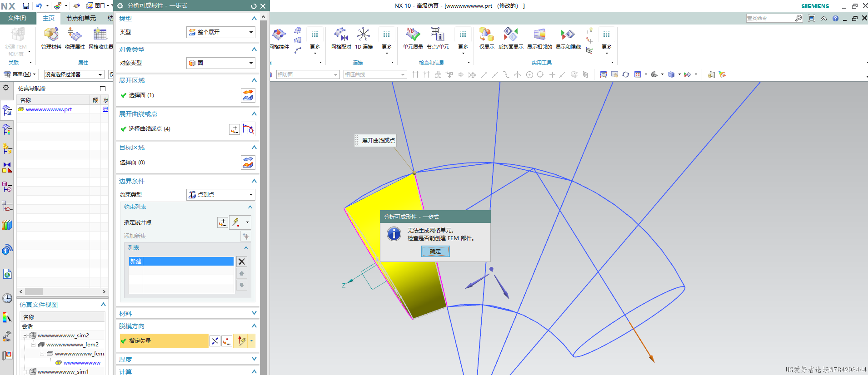Image resolution: width=868 pixels, height=375 pixels.
Task: Click select-face icon in 目标区域 section
Action: point(248,163)
